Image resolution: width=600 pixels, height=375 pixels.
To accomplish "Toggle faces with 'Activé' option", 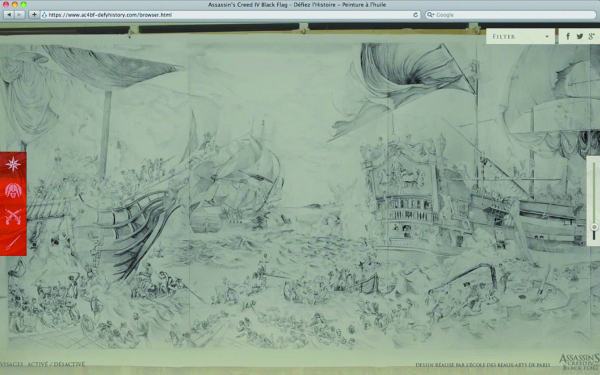I will tap(37, 364).
